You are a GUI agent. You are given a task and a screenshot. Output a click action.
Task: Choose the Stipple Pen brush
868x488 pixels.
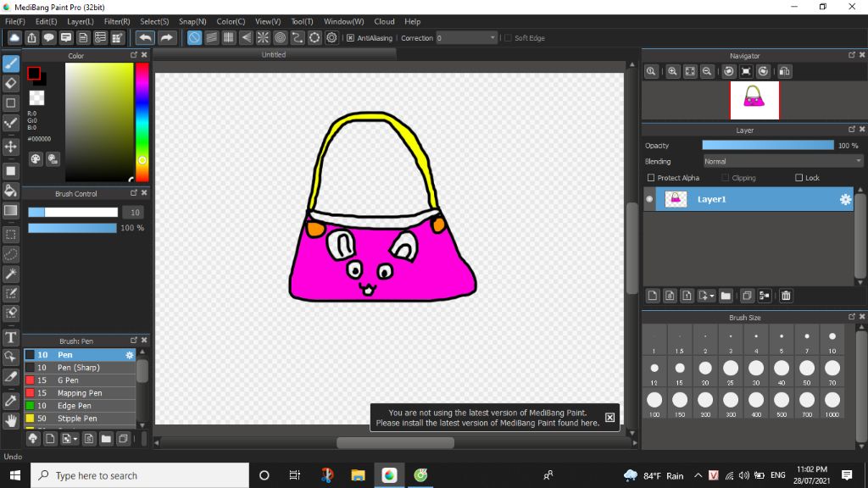tap(80, 419)
